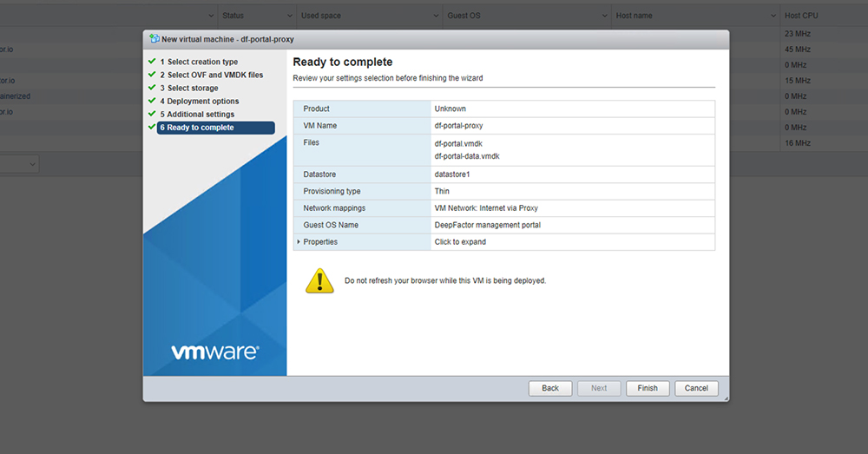This screenshot has height=454, width=868.
Task: Click green checkmark beside Ready to complete
Action: [152, 127]
